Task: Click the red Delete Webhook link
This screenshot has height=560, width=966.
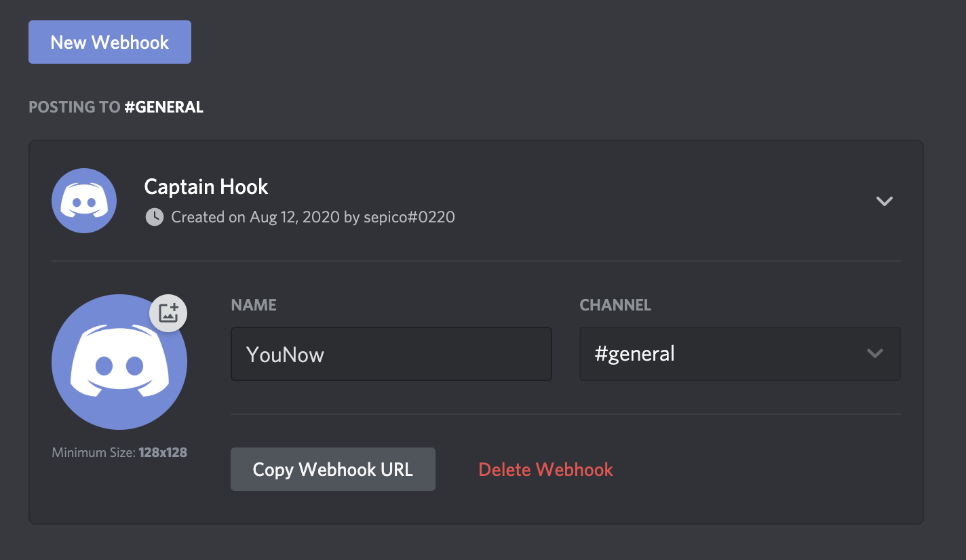Action: pyautogui.click(x=545, y=469)
